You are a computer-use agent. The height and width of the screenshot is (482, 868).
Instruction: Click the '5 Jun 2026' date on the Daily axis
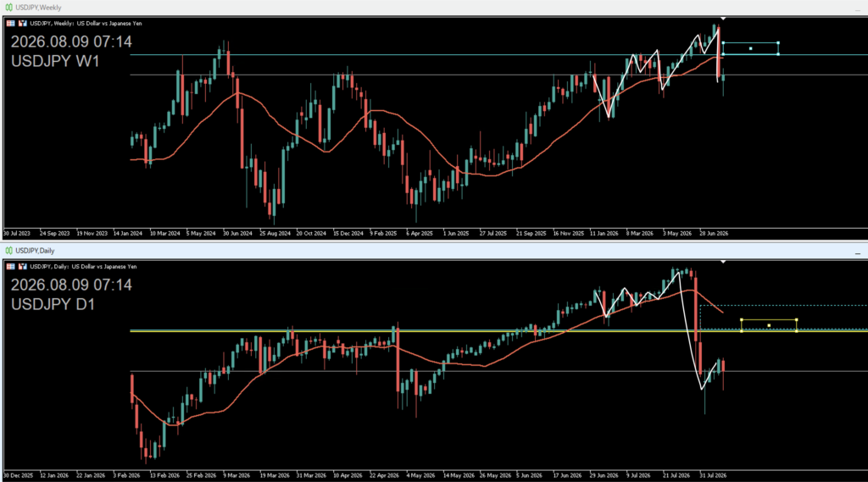pos(530,475)
